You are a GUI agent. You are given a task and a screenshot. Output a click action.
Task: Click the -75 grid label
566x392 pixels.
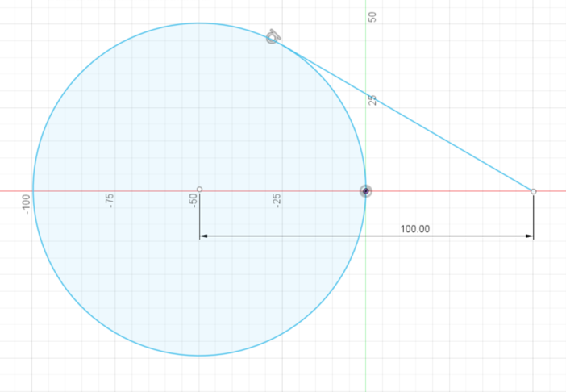click(110, 201)
